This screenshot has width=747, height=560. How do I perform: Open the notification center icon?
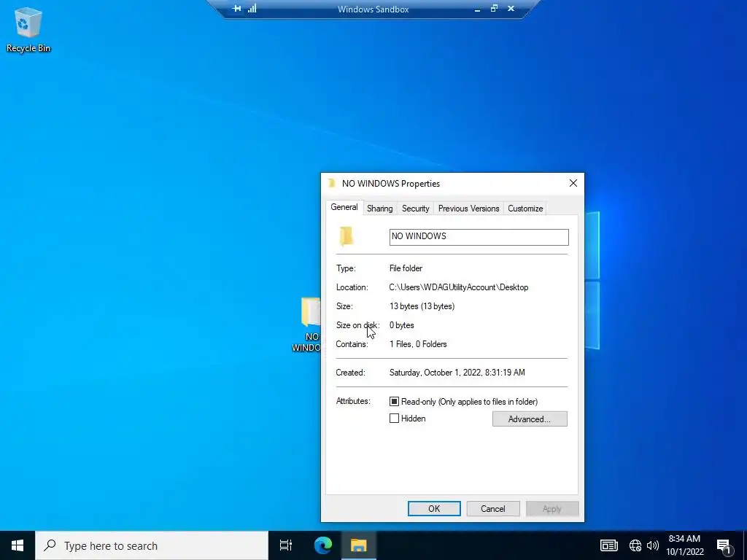point(724,545)
